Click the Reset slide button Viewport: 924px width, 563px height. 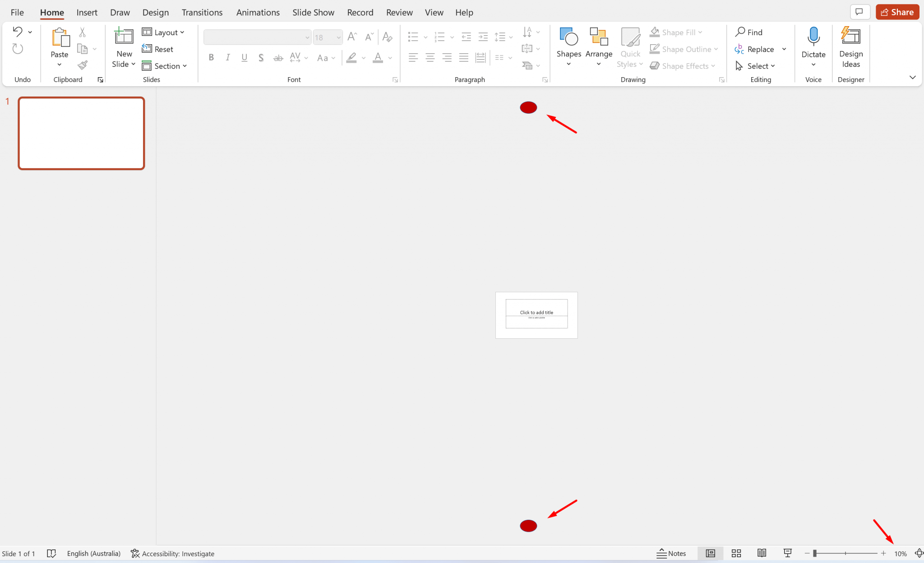click(x=158, y=49)
